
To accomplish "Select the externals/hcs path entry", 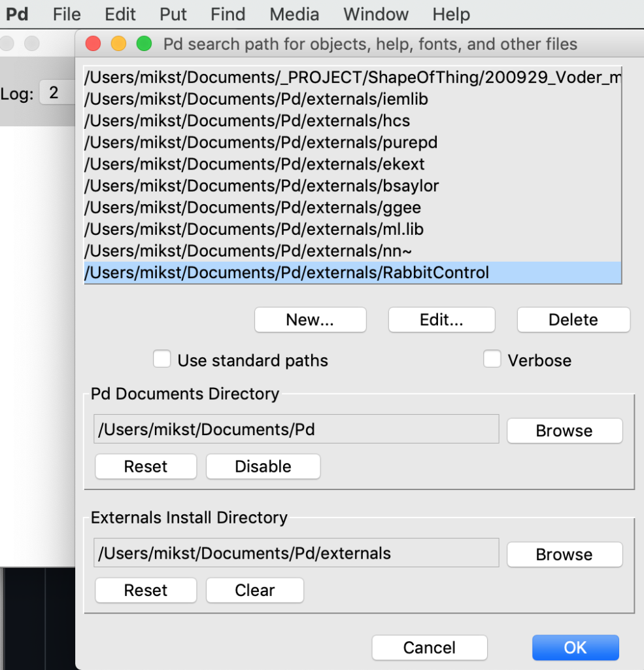I will (353, 121).
